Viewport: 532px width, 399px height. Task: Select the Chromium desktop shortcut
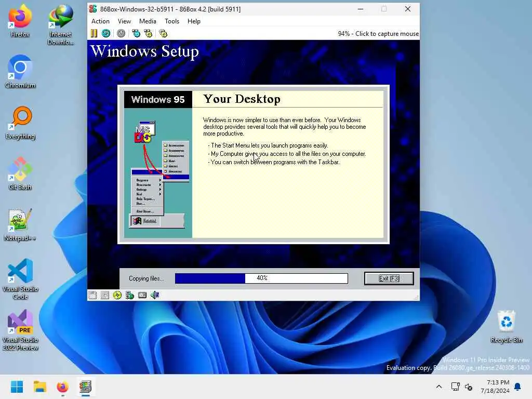point(20,72)
